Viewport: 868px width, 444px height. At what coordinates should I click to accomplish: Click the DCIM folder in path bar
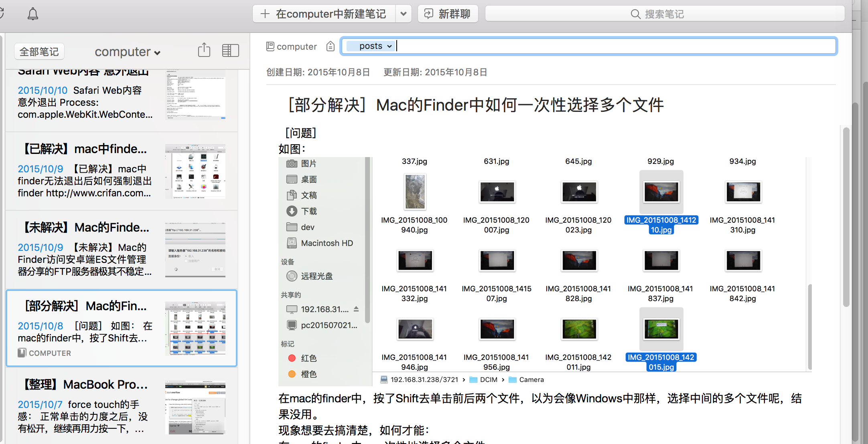coord(488,379)
